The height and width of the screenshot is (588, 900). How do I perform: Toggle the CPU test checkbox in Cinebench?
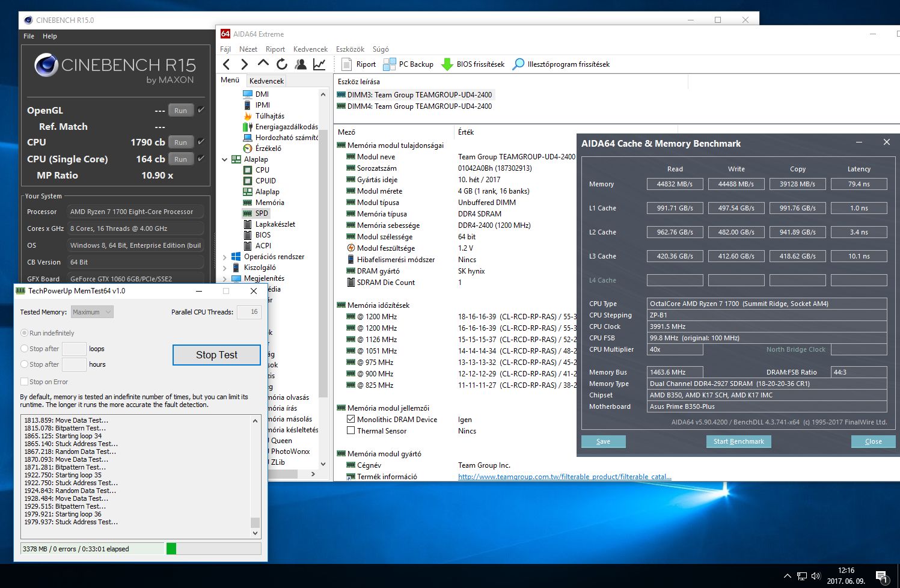201,142
